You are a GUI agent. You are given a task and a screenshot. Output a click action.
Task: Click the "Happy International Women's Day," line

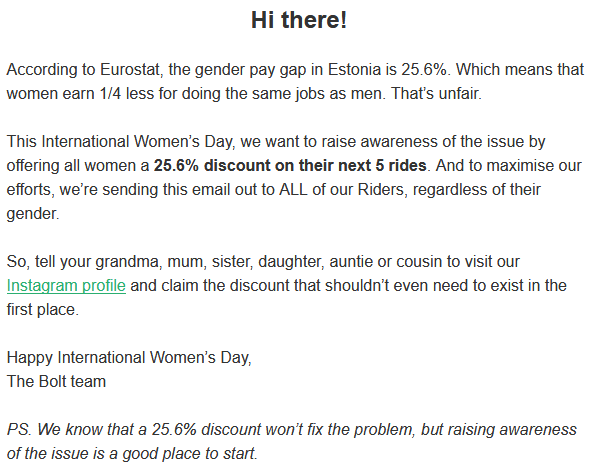coord(129,358)
